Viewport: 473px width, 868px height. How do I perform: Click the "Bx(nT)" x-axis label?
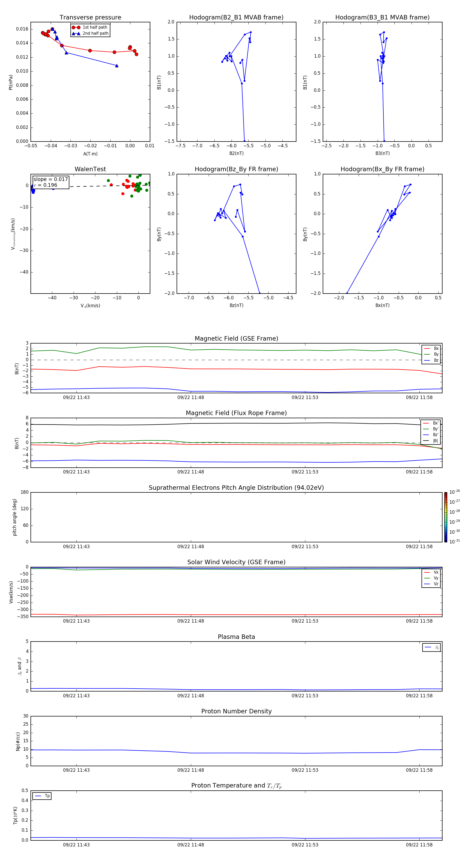[x=382, y=305]
